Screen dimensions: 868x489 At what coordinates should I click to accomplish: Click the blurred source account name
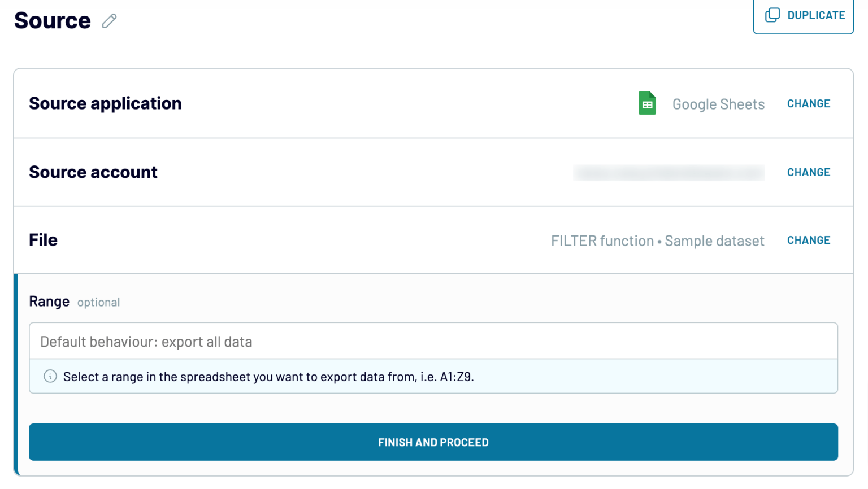pos(669,172)
